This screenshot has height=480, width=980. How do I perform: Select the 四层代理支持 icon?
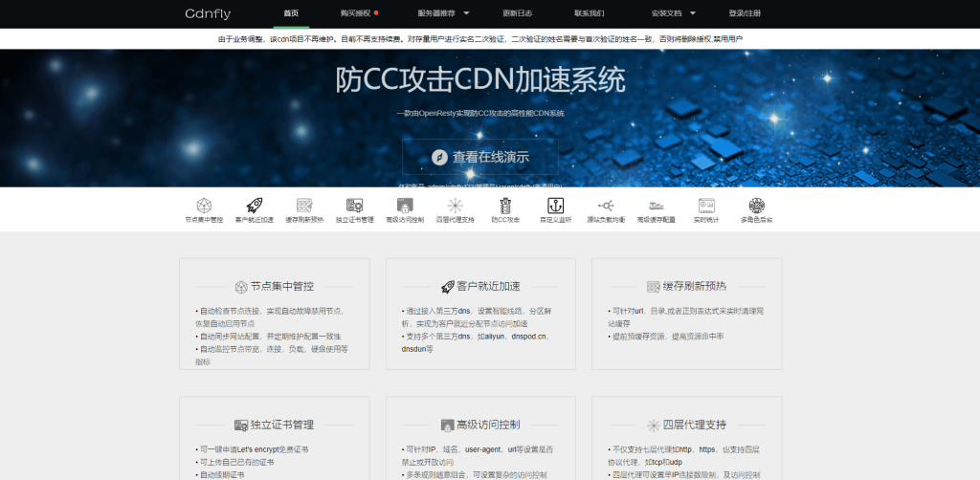coord(455,206)
